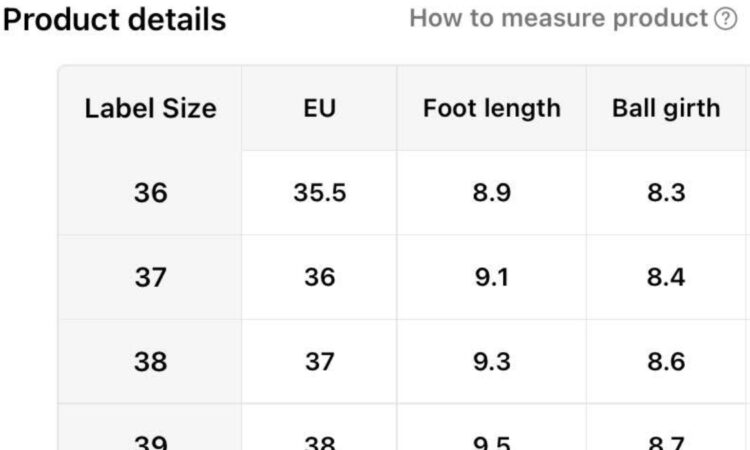Click the EU 35.5 cell

[x=320, y=193]
